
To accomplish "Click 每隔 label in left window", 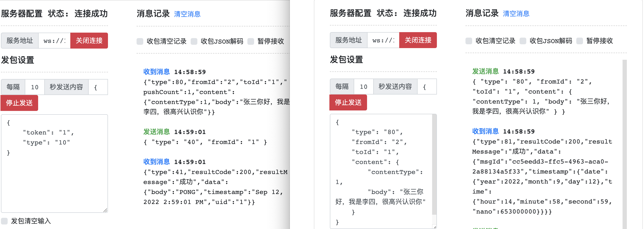I will pyautogui.click(x=13, y=87).
